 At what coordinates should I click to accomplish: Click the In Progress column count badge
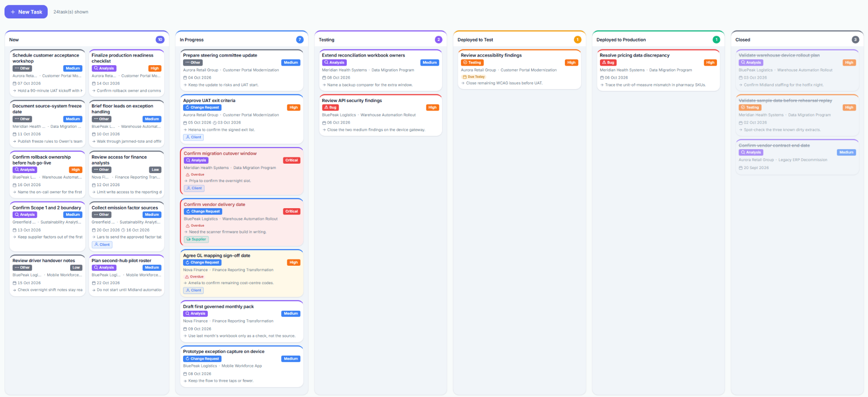coord(300,40)
